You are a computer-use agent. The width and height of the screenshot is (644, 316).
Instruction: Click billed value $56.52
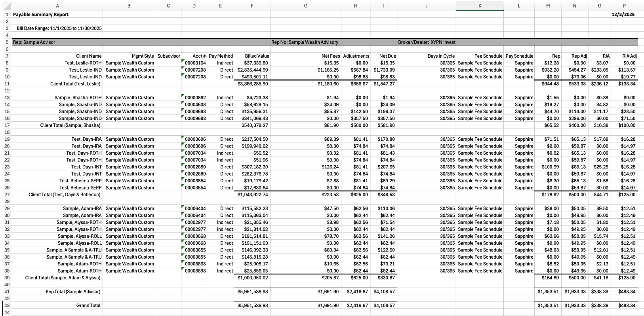pos(261,153)
